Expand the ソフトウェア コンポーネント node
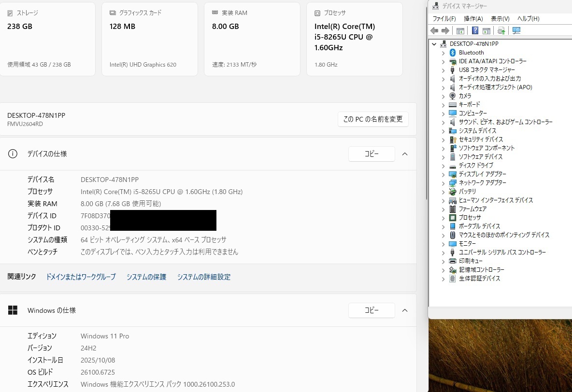The height and width of the screenshot is (392, 572). point(443,148)
